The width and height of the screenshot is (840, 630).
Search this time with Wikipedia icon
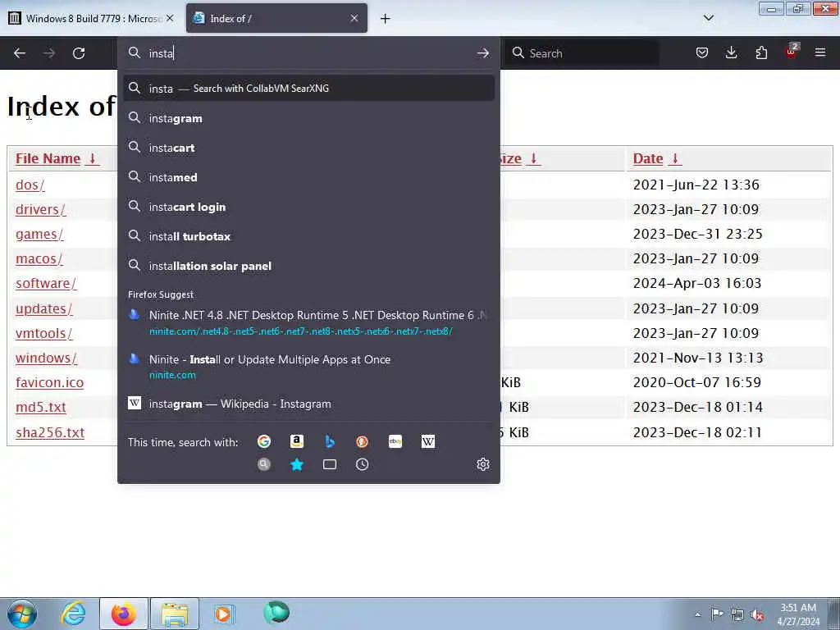(x=428, y=441)
